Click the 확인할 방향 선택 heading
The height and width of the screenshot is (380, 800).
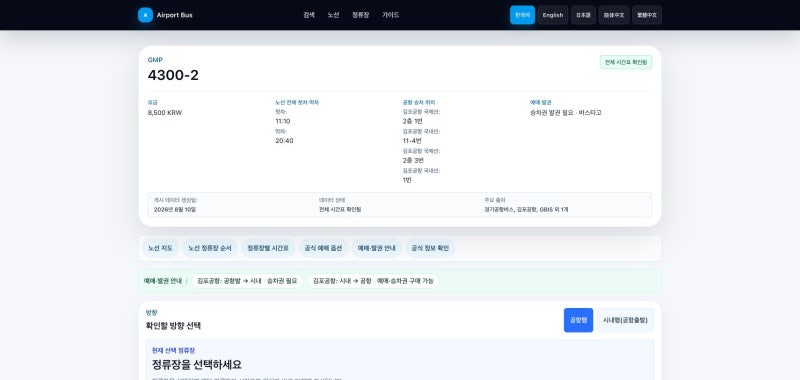point(173,326)
